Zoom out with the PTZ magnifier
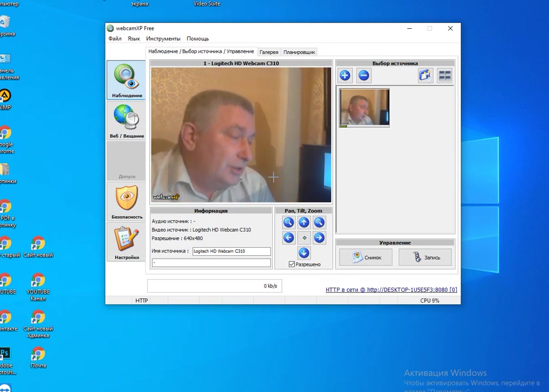 coord(289,222)
